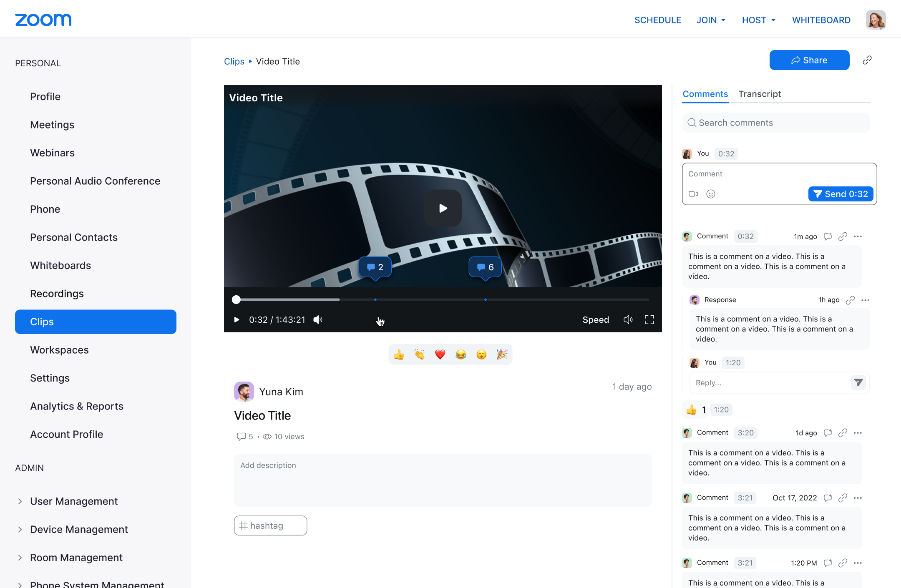Click the copy link icon beside Share
Screen dimensions: 901x588
(867, 60)
